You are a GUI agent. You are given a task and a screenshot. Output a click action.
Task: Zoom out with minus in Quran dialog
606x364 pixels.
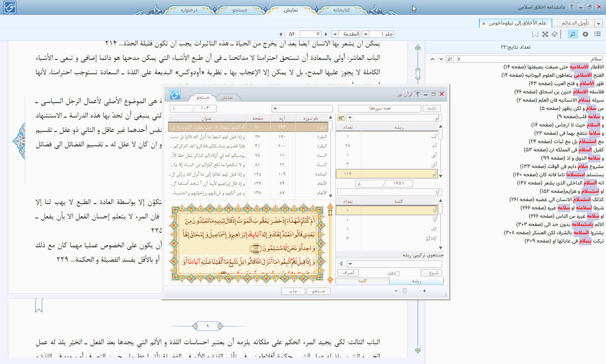396,291
